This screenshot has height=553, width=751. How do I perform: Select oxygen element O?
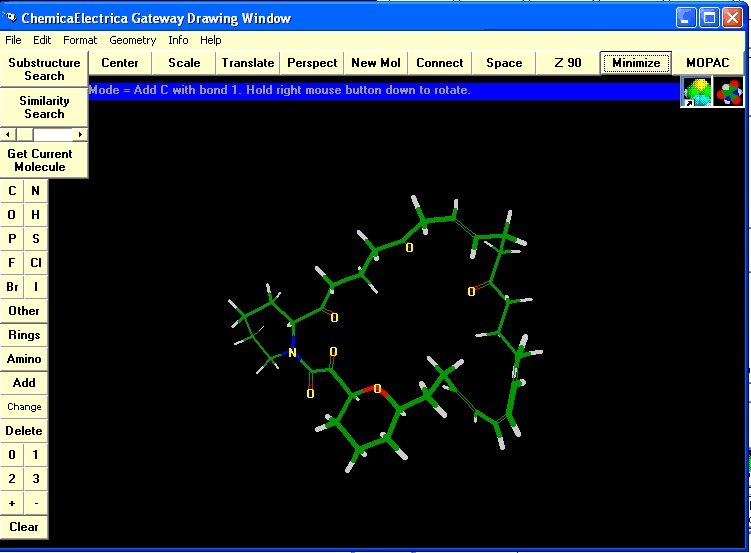tap(12, 214)
